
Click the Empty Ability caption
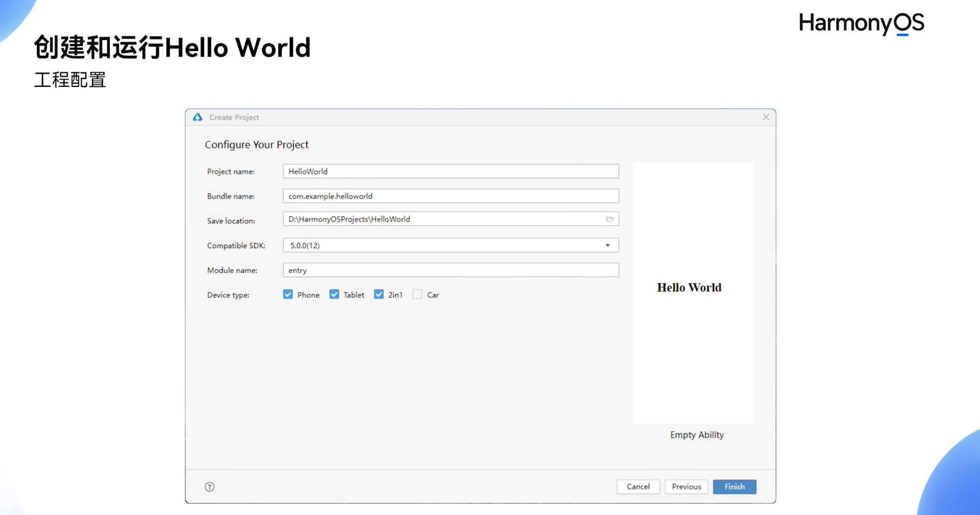pyautogui.click(x=697, y=435)
